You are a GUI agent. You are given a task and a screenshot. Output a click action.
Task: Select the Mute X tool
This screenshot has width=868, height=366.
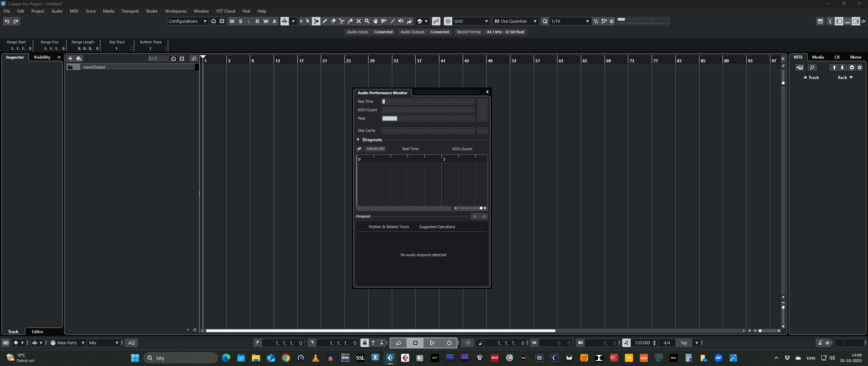pos(358,21)
